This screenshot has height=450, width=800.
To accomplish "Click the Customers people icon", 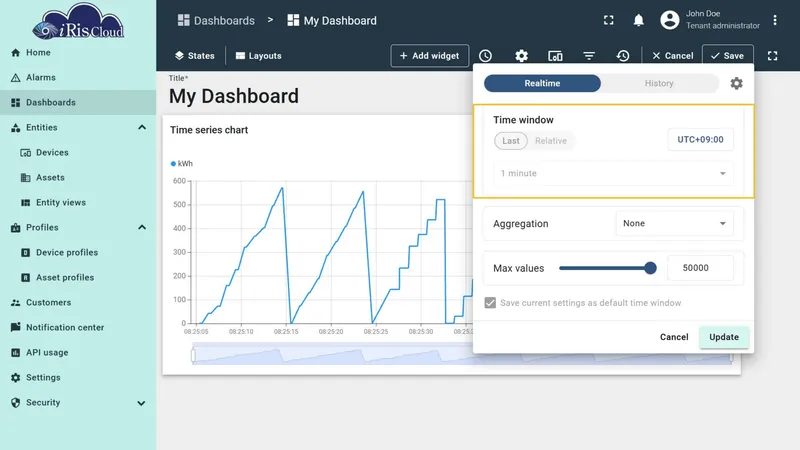I will pyautogui.click(x=15, y=303).
